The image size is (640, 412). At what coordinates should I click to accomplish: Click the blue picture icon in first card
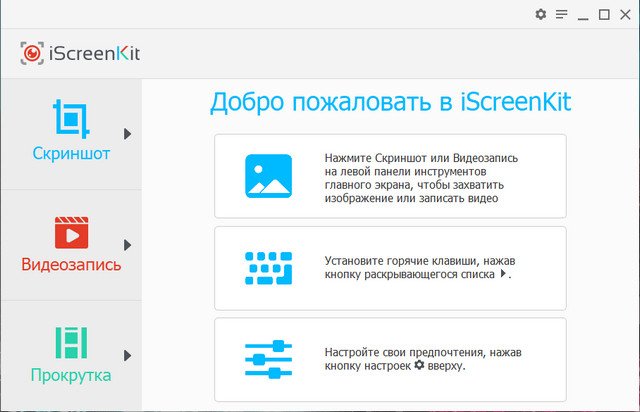click(269, 176)
